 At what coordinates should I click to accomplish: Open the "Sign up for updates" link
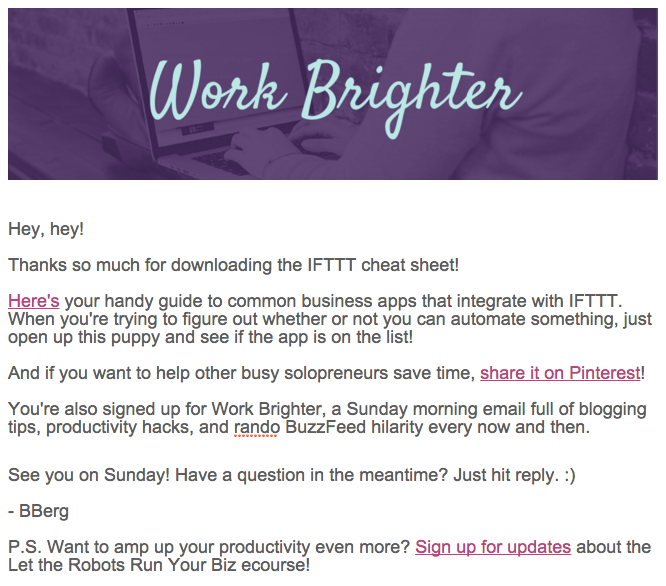pyautogui.click(x=493, y=547)
